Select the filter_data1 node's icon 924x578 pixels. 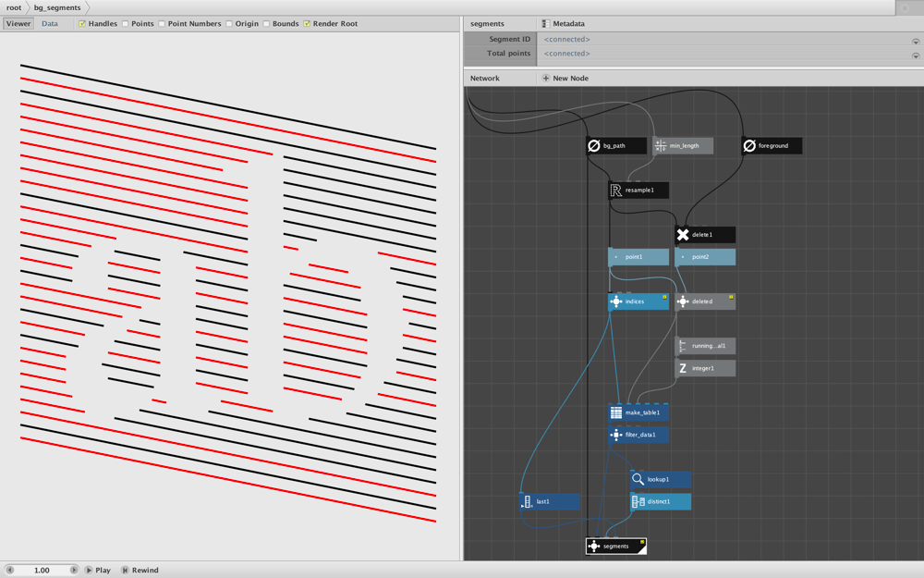(x=615, y=435)
